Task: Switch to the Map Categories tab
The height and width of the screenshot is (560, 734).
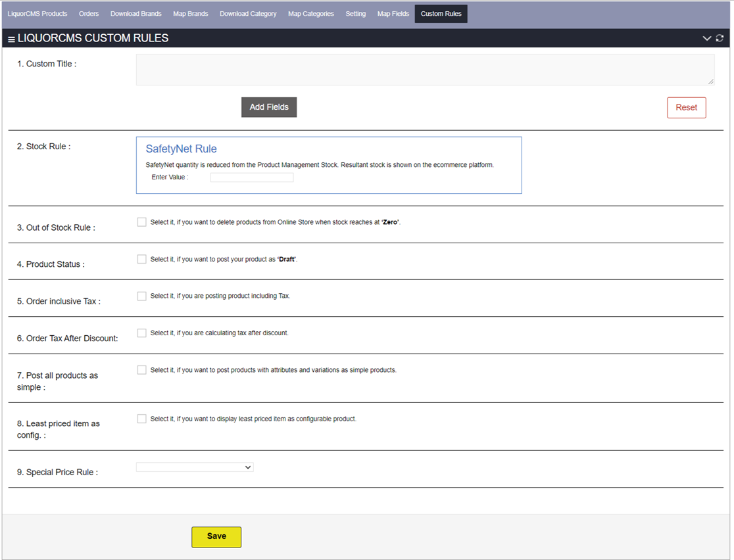Action: click(x=311, y=14)
